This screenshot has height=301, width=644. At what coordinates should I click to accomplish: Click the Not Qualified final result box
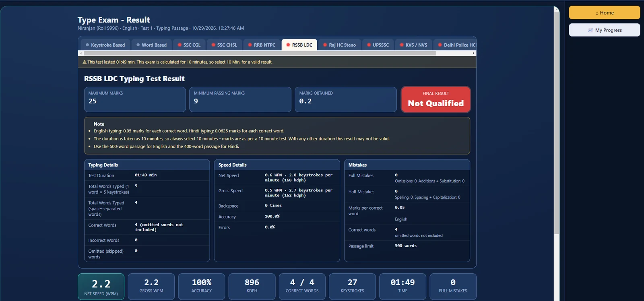pyautogui.click(x=436, y=99)
